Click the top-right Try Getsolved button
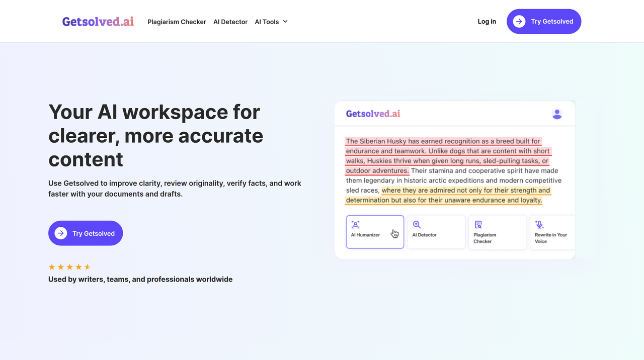The image size is (644, 360). 544,22
